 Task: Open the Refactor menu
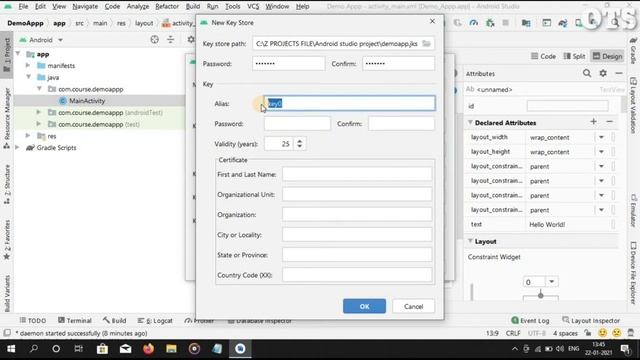(x=167, y=7)
